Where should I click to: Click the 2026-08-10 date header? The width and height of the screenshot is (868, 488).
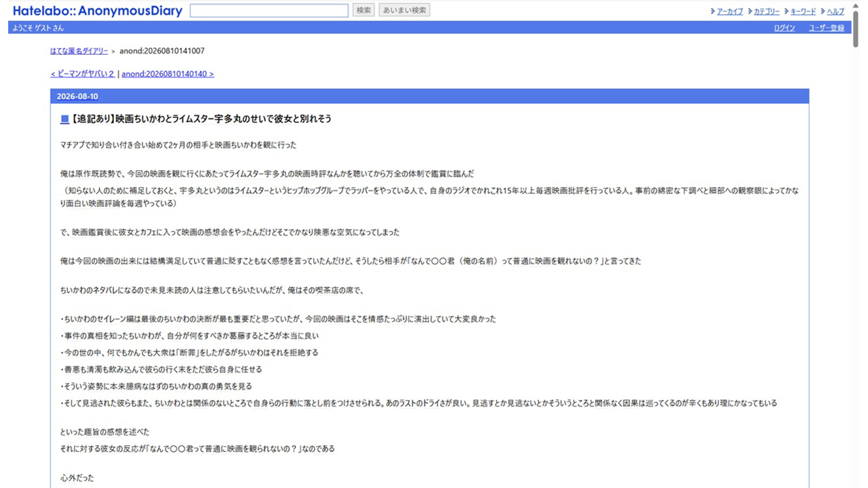[77, 96]
